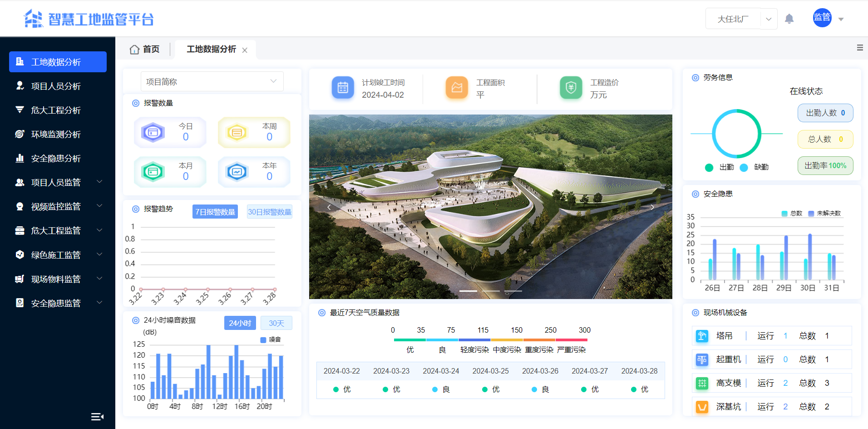Screen dimensions: 868x429
Task: Switch noise chart to 30天
Action: pos(276,323)
